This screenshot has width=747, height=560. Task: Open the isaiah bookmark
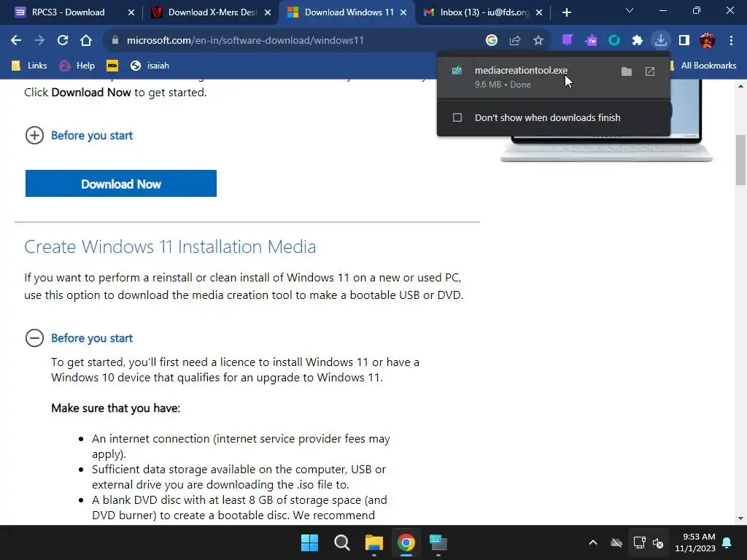click(x=150, y=65)
